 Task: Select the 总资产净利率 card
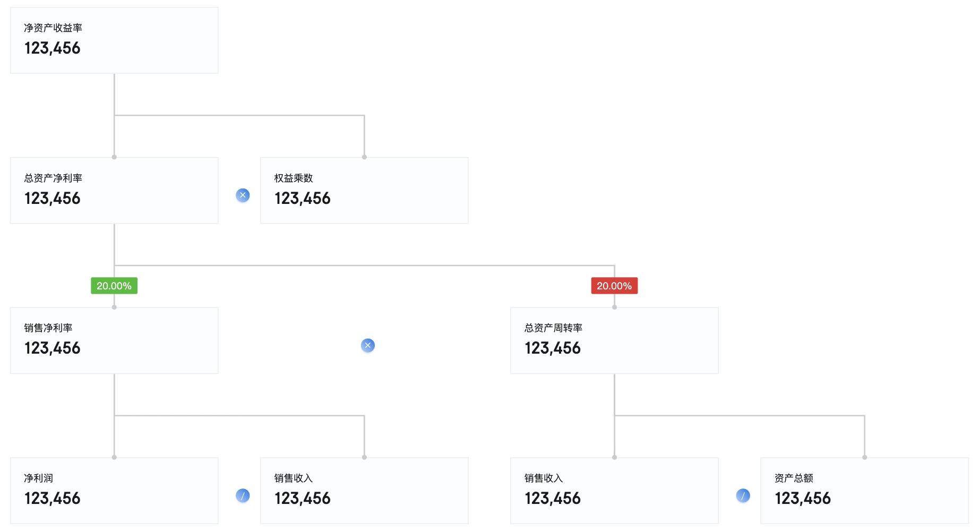(x=114, y=190)
